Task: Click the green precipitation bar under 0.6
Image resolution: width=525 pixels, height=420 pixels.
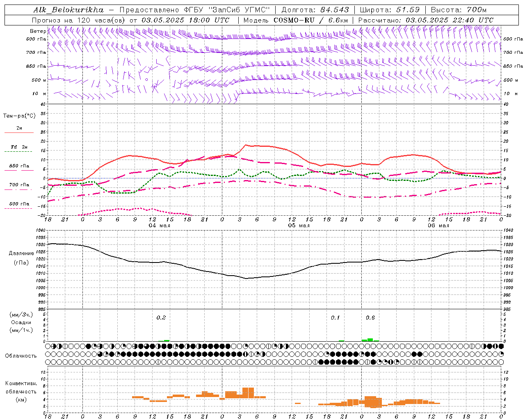Action: pos(370,340)
